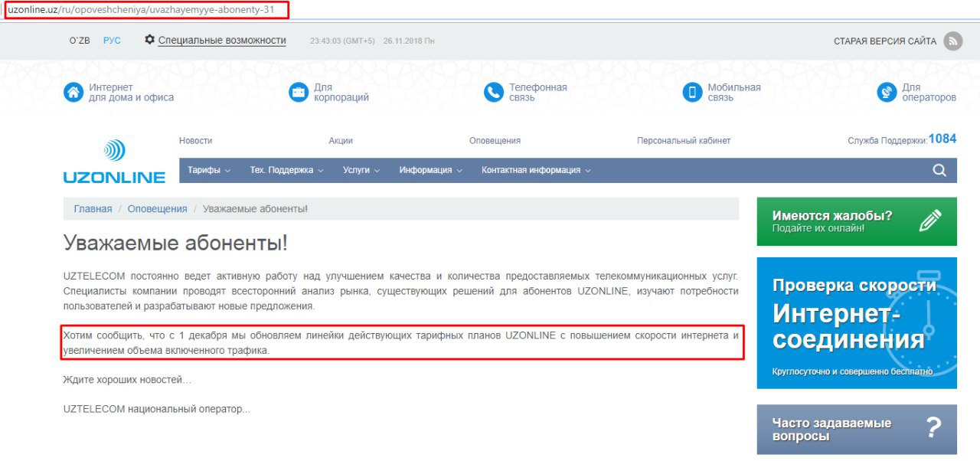Click the UZONLINE logo
This screenshot has height=461, width=980.
[x=114, y=162]
